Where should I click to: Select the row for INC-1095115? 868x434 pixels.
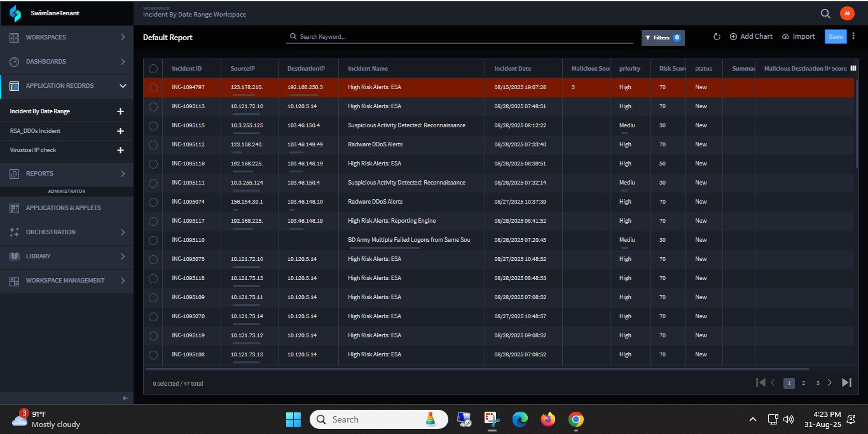click(x=153, y=126)
